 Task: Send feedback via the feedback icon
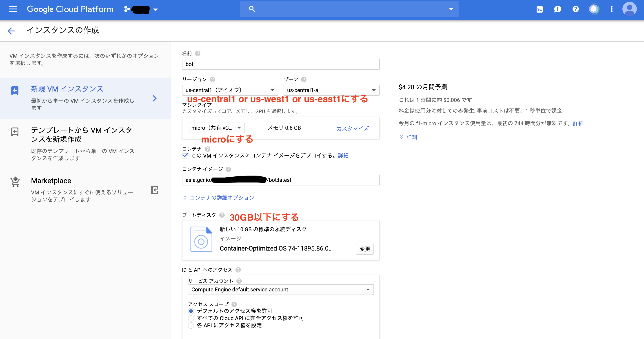(557, 9)
